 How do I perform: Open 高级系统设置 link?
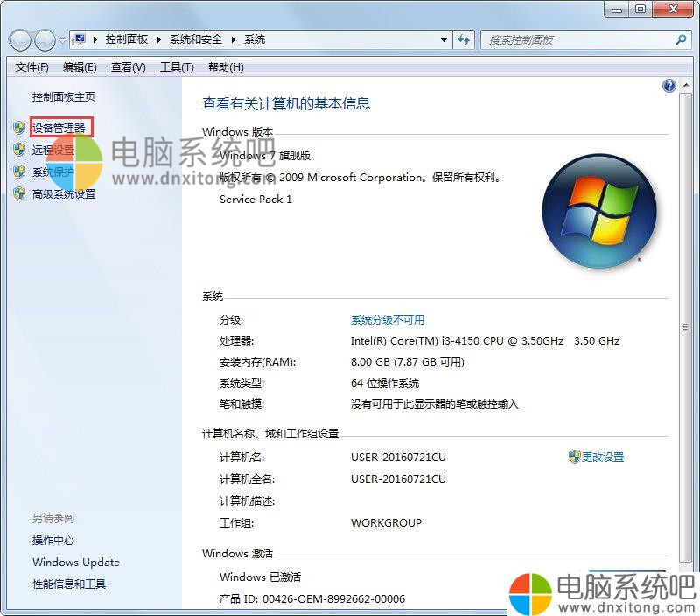click(x=64, y=193)
